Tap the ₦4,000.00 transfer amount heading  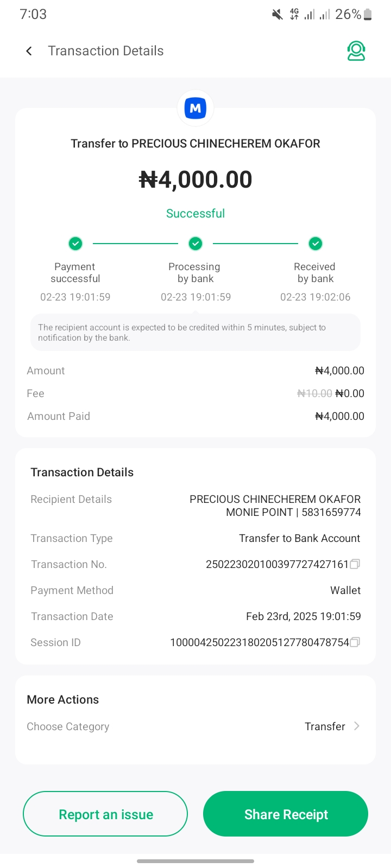coord(195,180)
